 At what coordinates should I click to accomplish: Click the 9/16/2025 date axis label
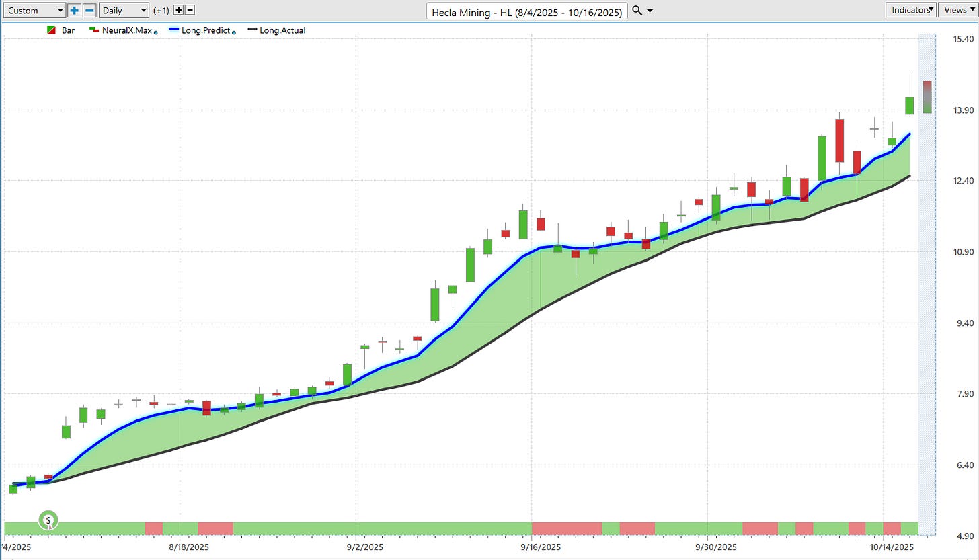(542, 547)
